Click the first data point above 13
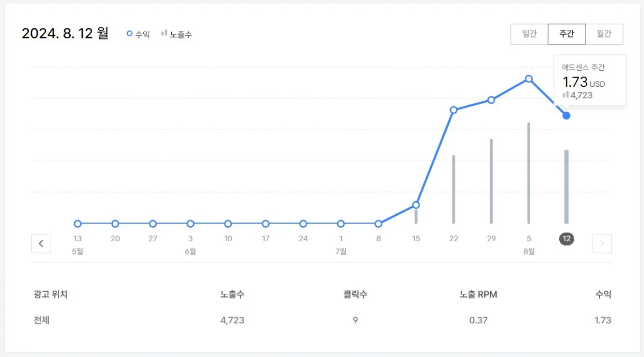This screenshot has width=644, height=357. click(x=77, y=224)
